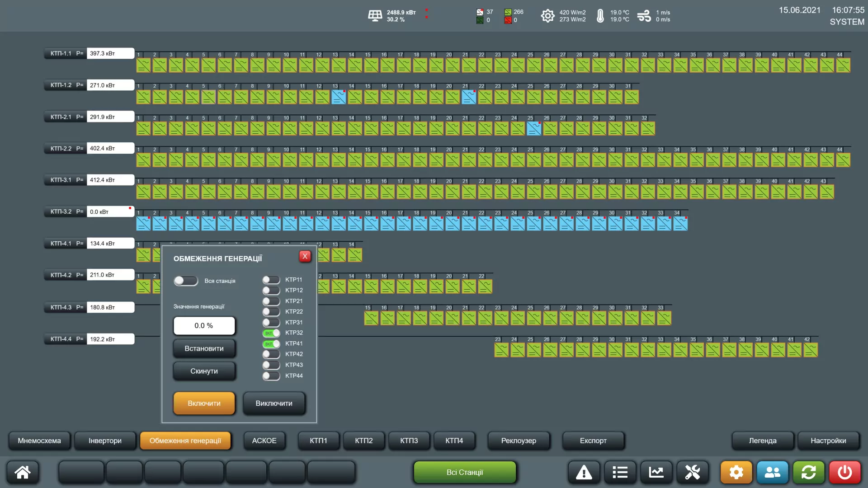Enable the KTP44 switch
The height and width of the screenshot is (488, 868).
coord(271,375)
